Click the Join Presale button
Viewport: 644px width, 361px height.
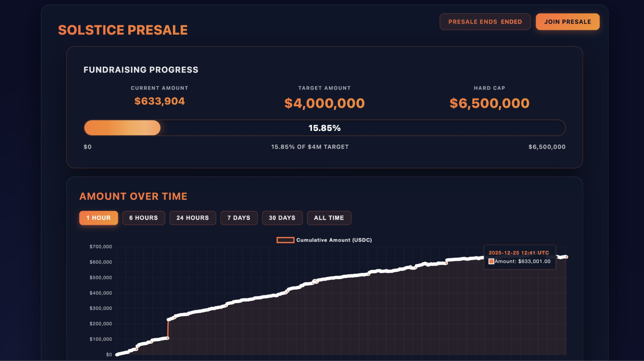point(567,22)
